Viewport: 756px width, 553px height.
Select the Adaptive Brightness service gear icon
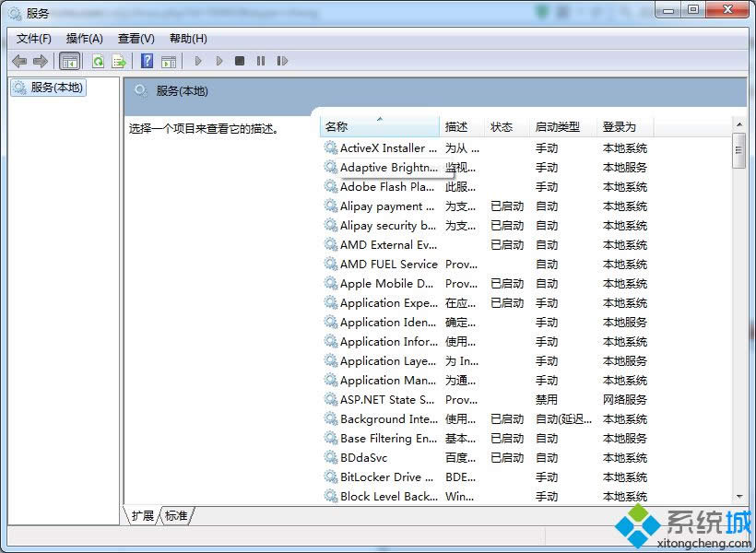click(331, 167)
